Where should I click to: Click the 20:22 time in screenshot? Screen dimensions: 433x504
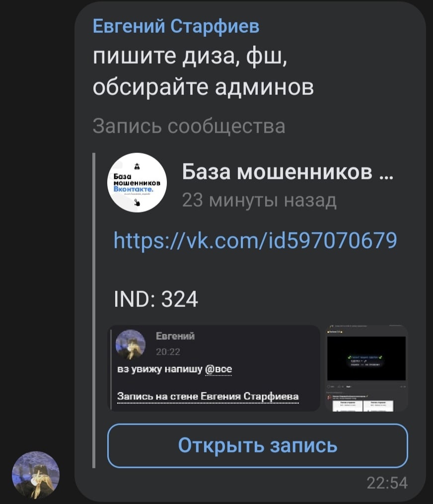(x=168, y=352)
